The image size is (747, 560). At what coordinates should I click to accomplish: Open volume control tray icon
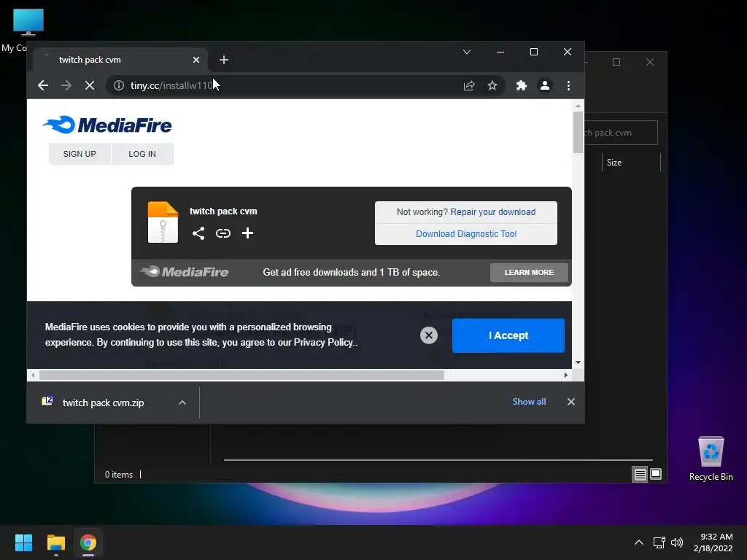coord(676,542)
